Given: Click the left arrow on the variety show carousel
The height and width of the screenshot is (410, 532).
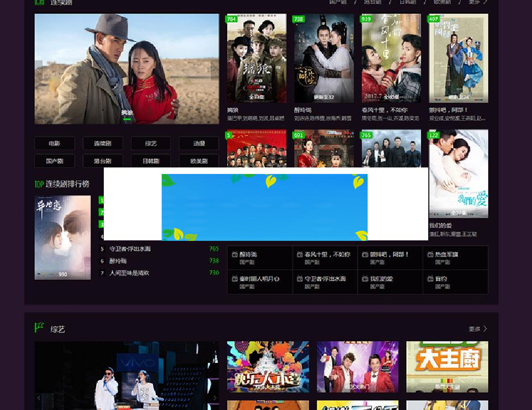Looking at the screenshot, I should coord(38,398).
